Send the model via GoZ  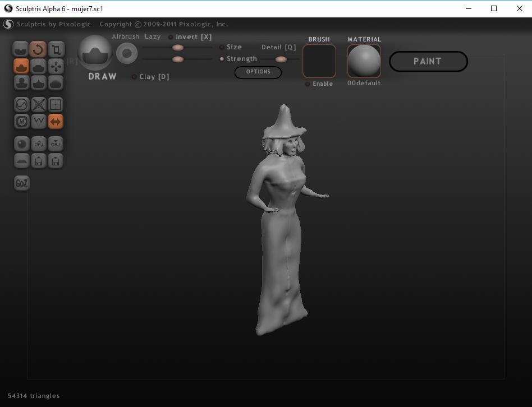click(22, 183)
